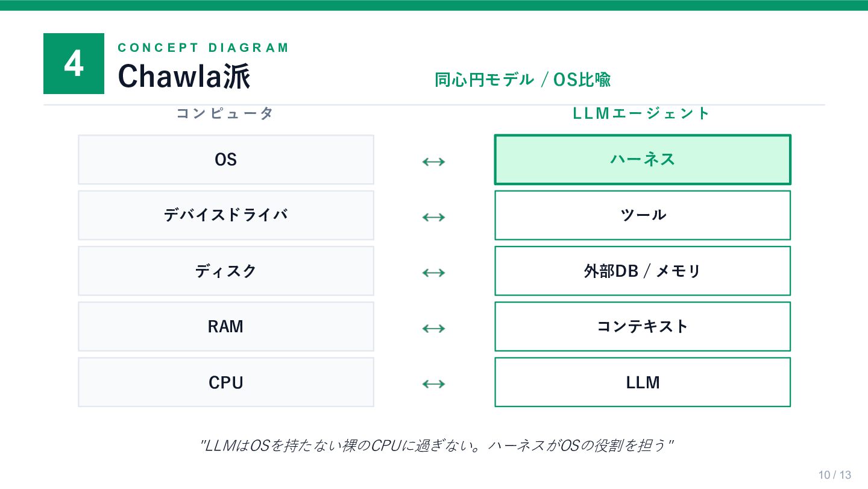
Task: Click the 10 / 13 page indicator
Action: [835, 475]
